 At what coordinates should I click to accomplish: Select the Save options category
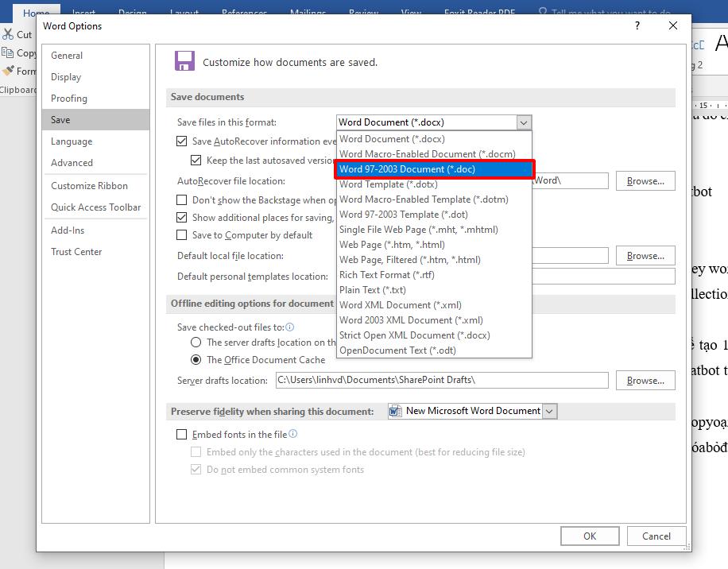[x=95, y=120]
